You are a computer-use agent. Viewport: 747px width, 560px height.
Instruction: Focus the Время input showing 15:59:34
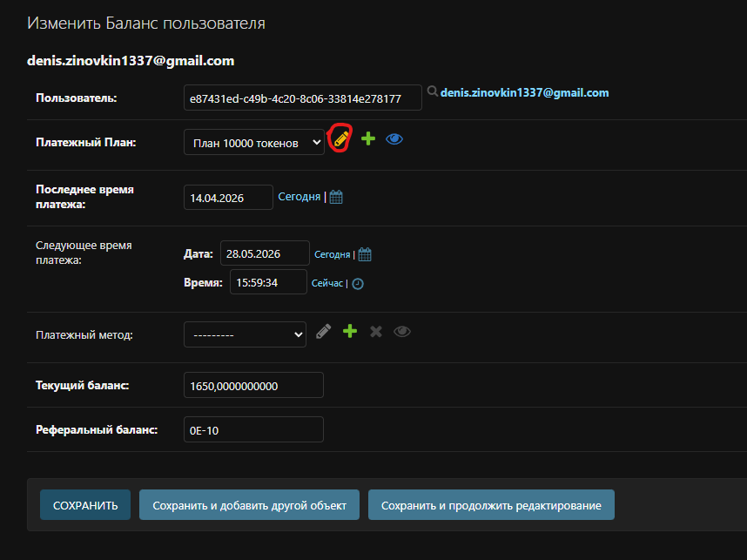pyautogui.click(x=268, y=281)
